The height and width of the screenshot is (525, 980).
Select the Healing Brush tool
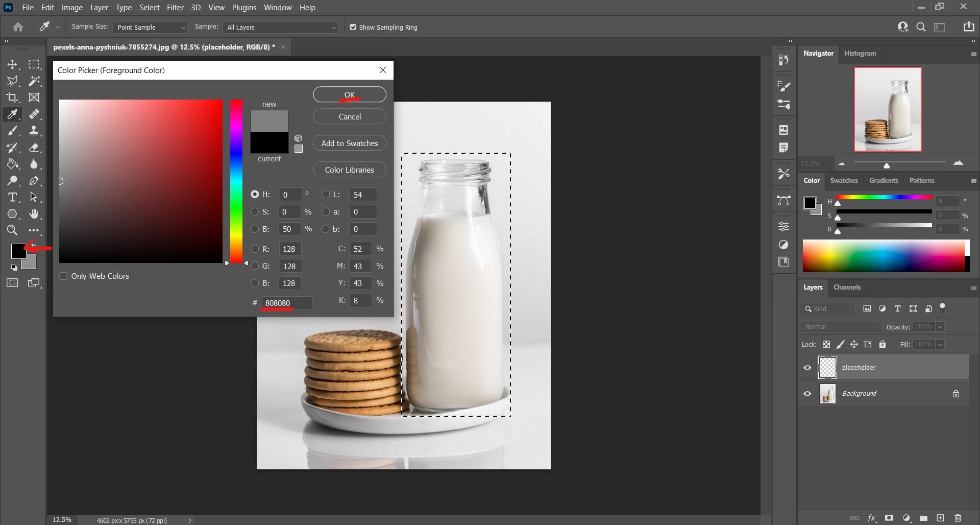click(34, 114)
